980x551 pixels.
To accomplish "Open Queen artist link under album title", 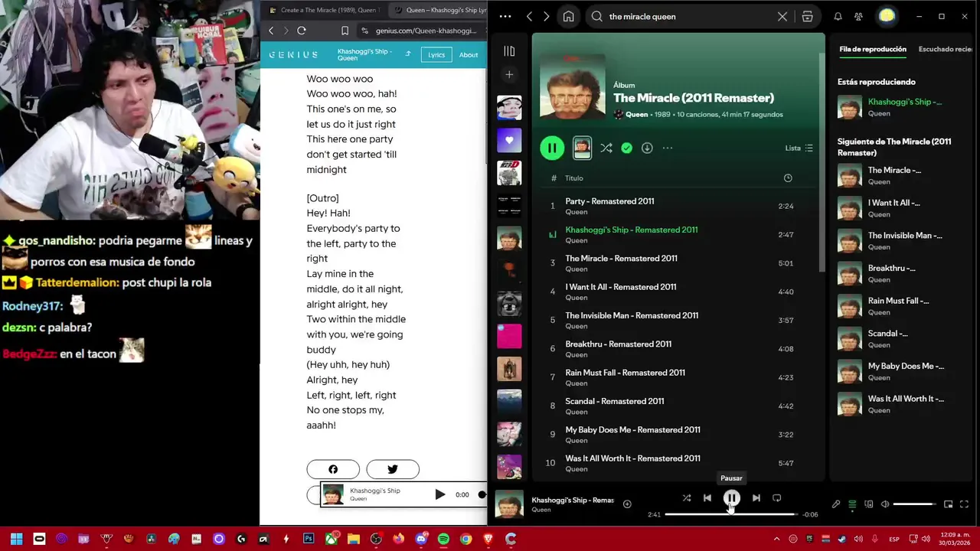I will pyautogui.click(x=636, y=114).
